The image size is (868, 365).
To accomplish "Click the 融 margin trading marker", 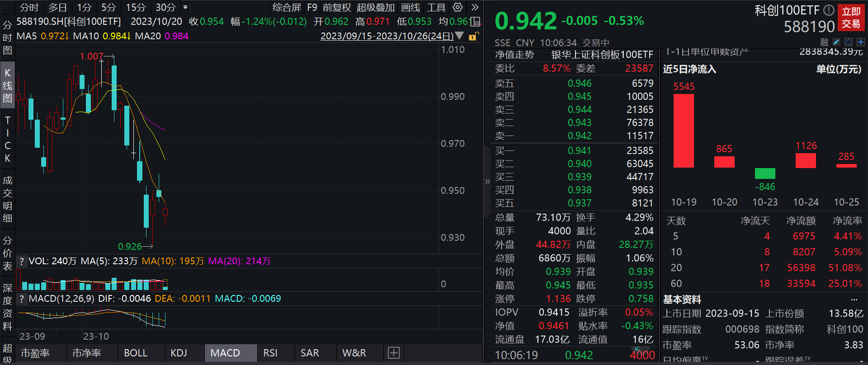I will pyautogui.click(x=825, y=42).
